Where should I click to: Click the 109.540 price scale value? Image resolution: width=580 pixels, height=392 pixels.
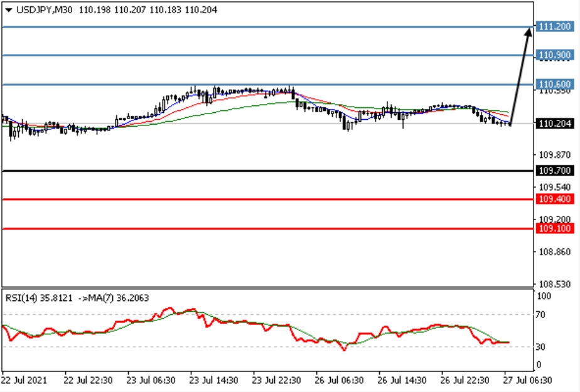554,187
